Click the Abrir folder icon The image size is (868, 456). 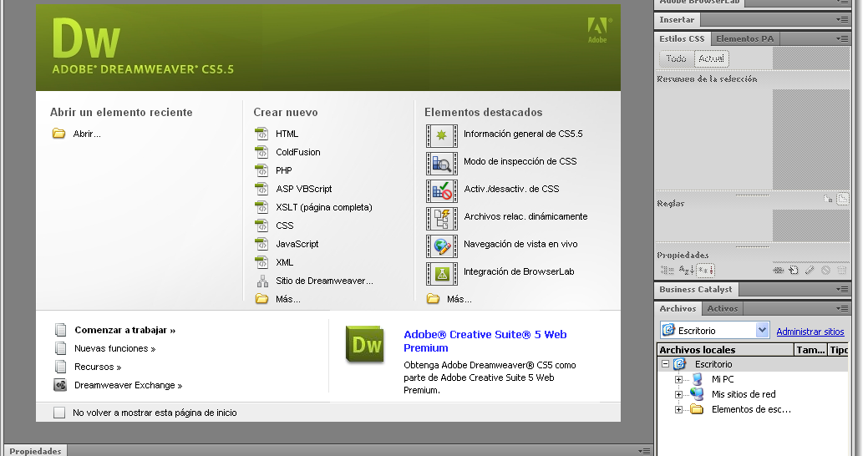click(x=58, y=134)
